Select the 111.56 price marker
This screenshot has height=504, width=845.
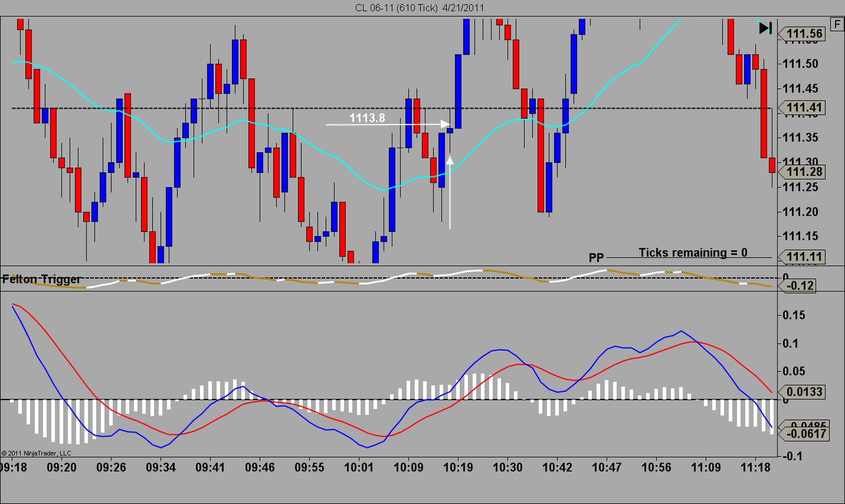(x=803, y=34)
